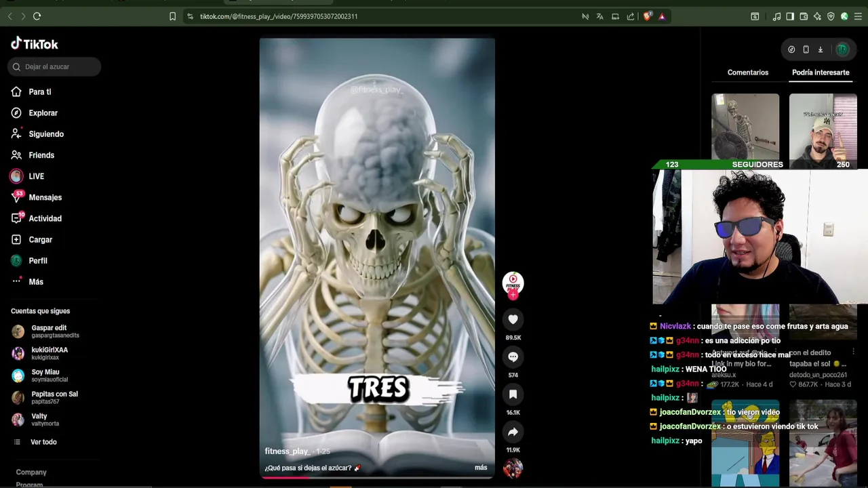Screen dimensions: 868x488
Task: Click the fitness_play_ username on the video
Action: coord(287,451)
